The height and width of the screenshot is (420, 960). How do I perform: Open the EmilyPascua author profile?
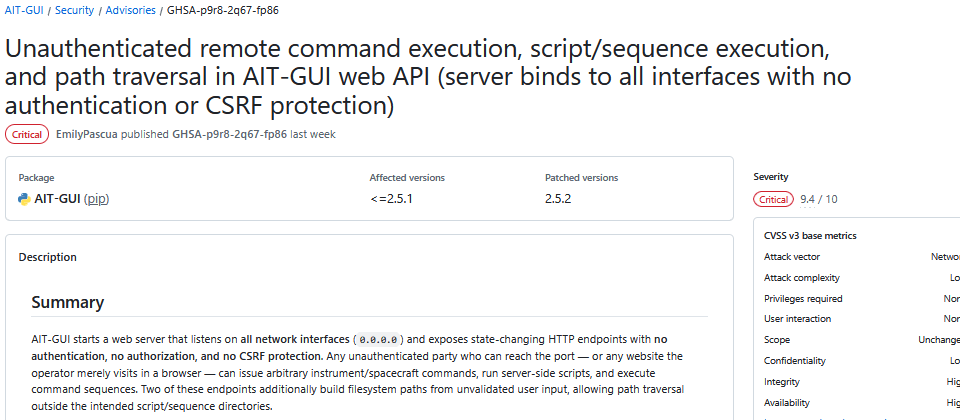(x=87, y=134)
